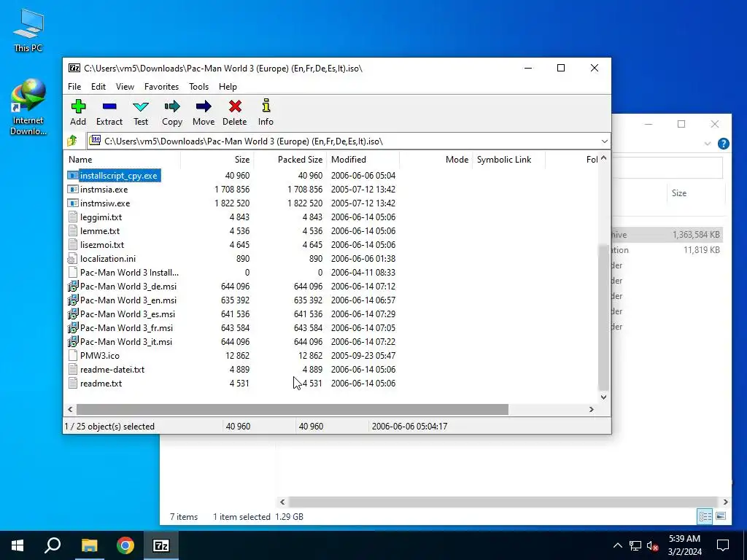The image size is (747, 560).
Task: Click the Explorer window horizontal scrollbar
Action: [503, 502]
